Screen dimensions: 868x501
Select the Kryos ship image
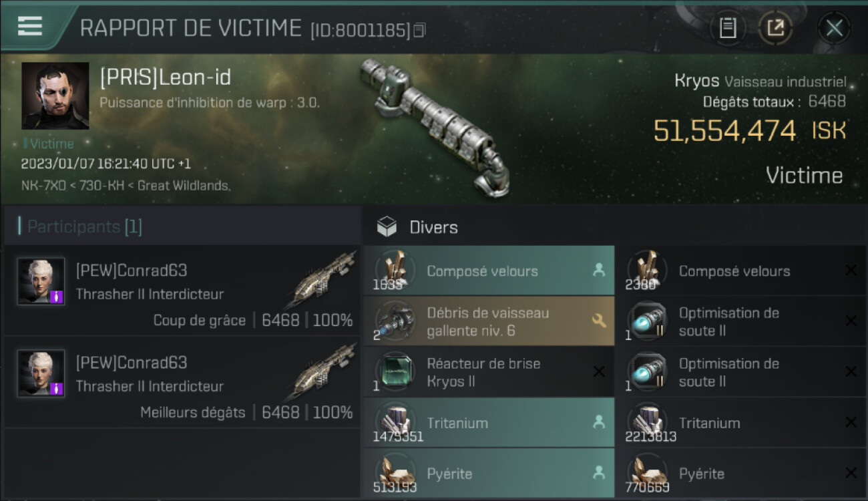tap(435, 124)
